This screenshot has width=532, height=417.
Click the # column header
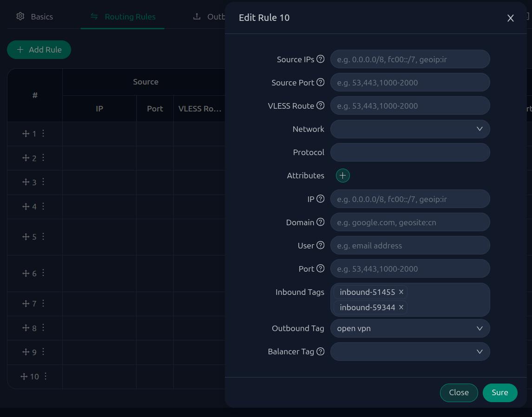pyautogui.click(x=34, y=95)
